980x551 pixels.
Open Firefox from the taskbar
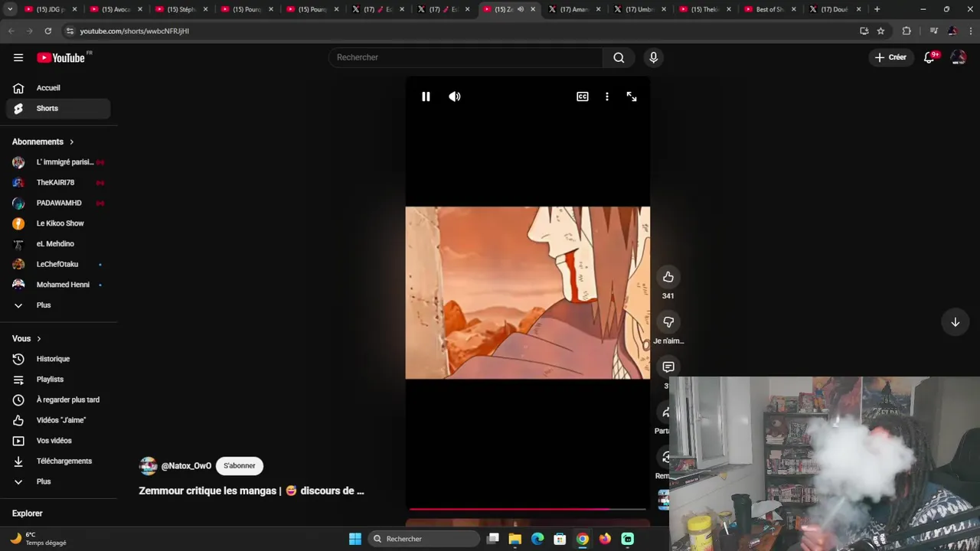click(605, 539)
